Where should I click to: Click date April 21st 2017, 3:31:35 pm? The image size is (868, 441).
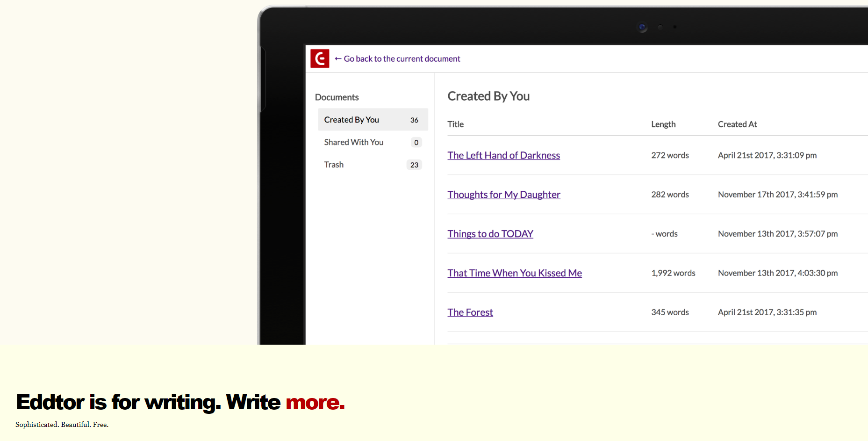point(767,312)
